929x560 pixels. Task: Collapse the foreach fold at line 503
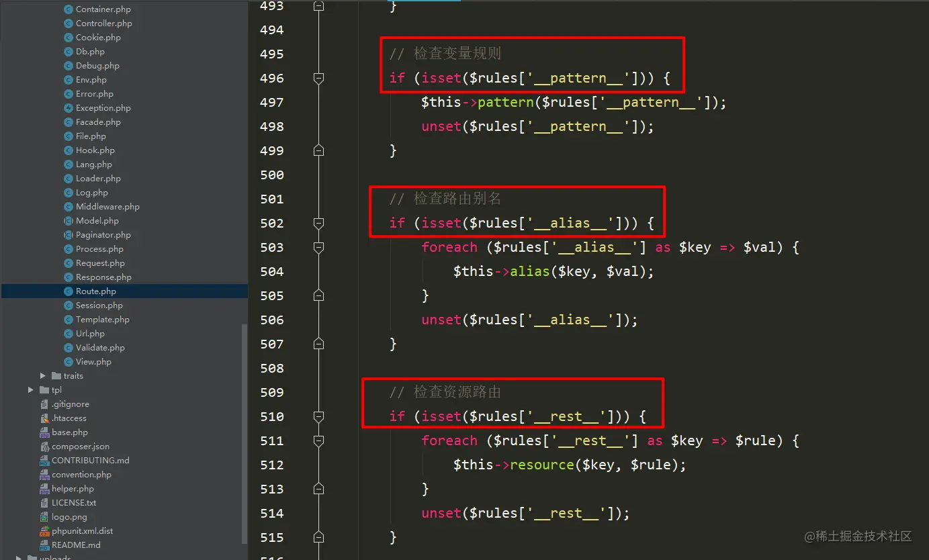click(319, 247)
